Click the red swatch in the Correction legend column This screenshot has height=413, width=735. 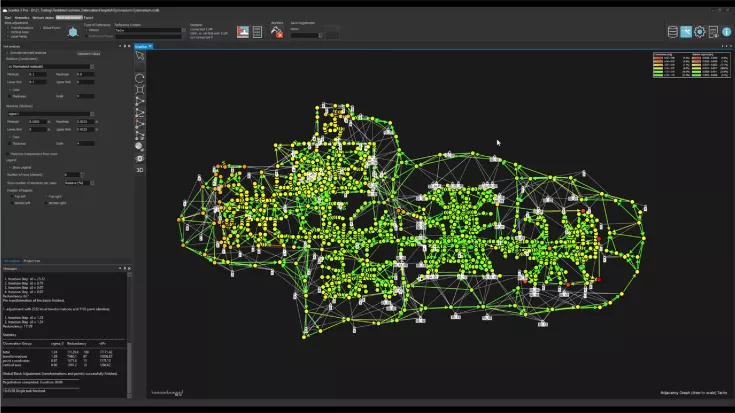(658, 58)
